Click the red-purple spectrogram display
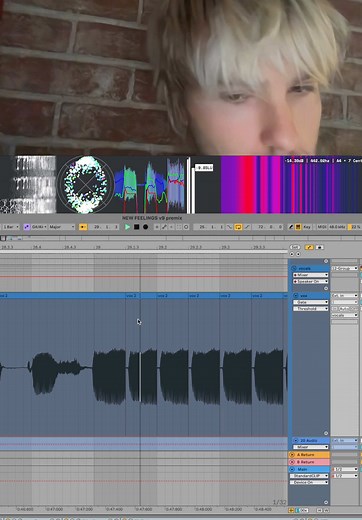This screenshot has width=362, height=520. point(291,184)
